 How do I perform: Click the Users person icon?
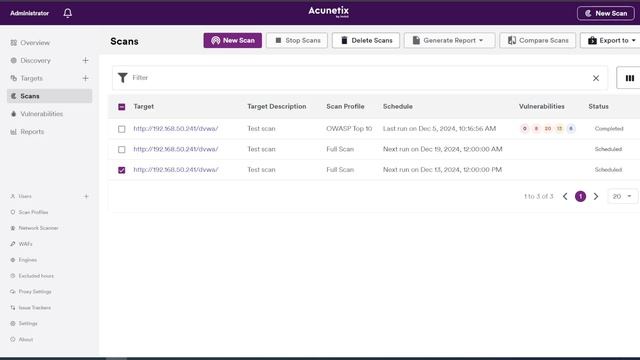click(x=13, y=196)
